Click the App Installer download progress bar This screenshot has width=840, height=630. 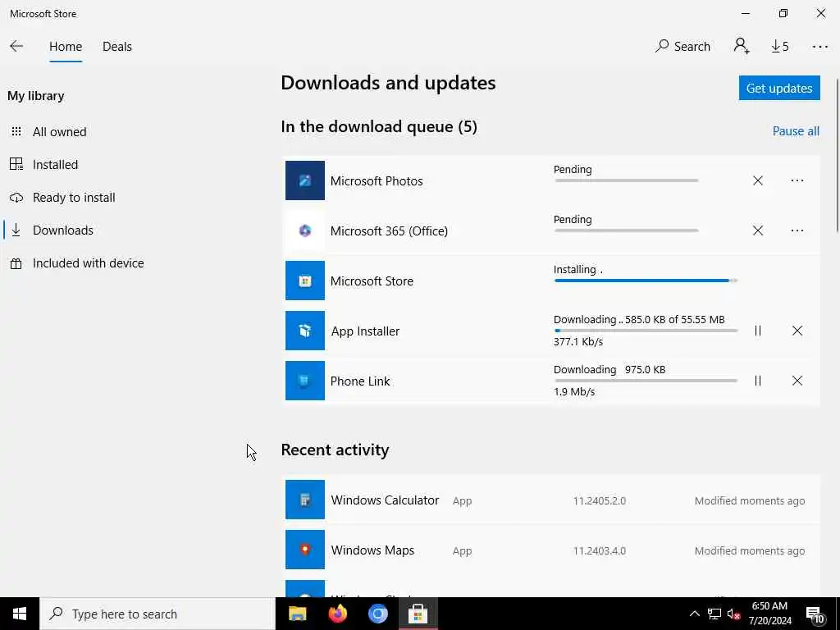point(646,331)
